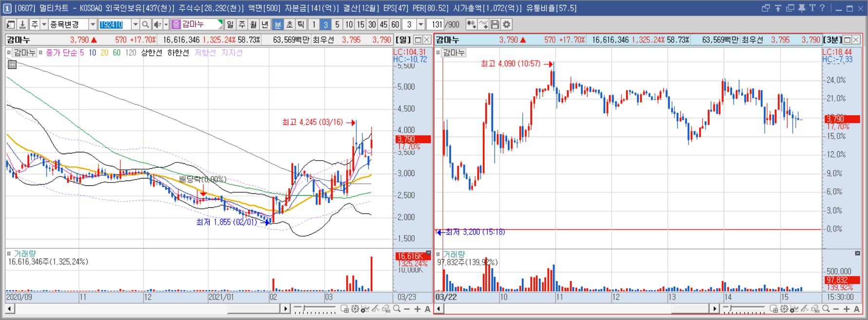Click the chart layout icon at toolbar start
This screenshot has height=320, width=868.
(11, 24)
